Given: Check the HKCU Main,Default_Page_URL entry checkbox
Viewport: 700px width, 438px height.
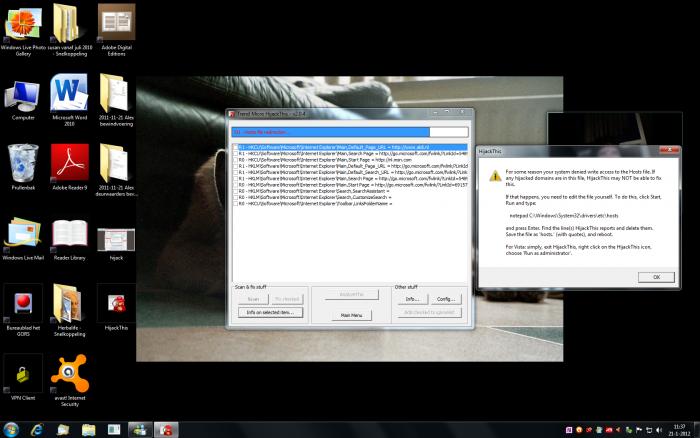Looking at the screenshot, I should click(235, 147).
